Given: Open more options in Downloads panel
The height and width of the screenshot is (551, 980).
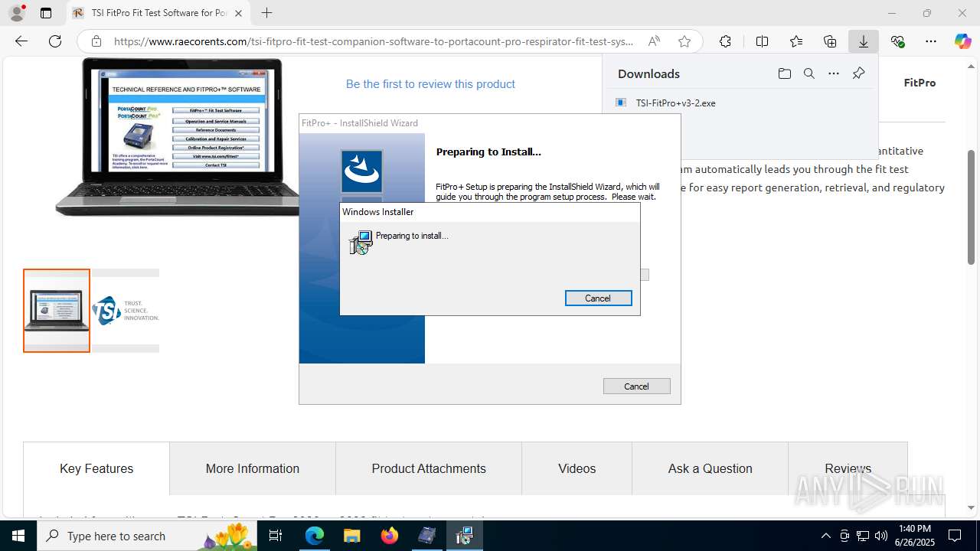Looking at the screenshot, I should tap(834, 73).
